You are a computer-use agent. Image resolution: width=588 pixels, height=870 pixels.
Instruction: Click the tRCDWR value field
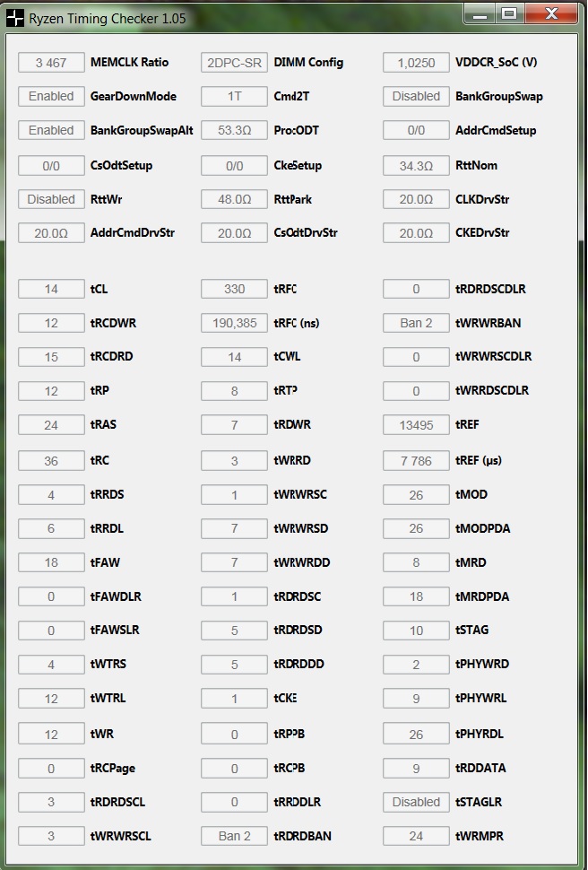(51, 323)
